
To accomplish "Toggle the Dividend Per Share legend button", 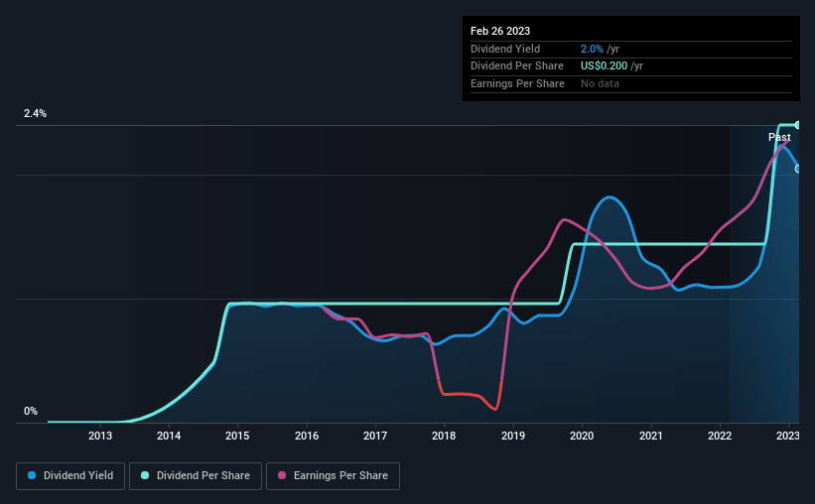I will [196, 476].
